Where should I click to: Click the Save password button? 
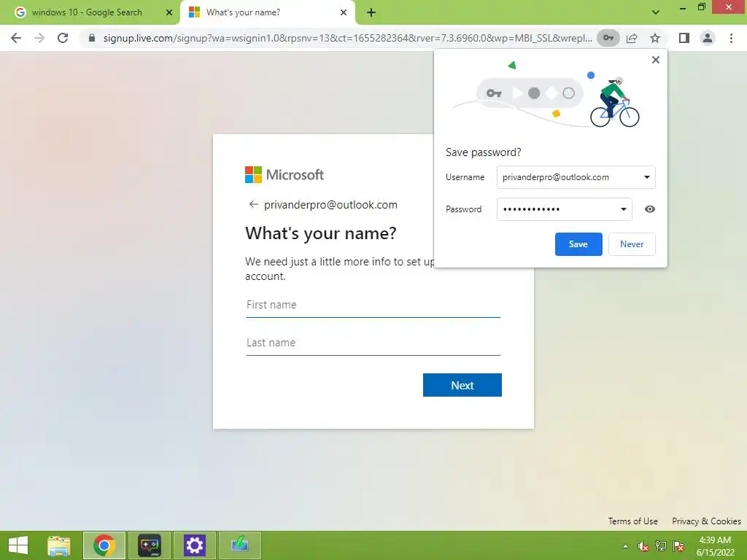point(578,244)
